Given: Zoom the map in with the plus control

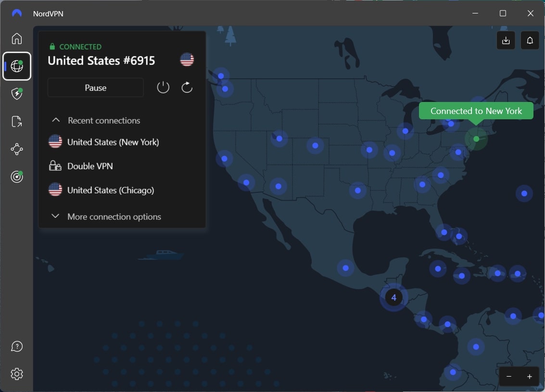Looking at the screenshot, I should pyautogui.click(x=530, y=377).
